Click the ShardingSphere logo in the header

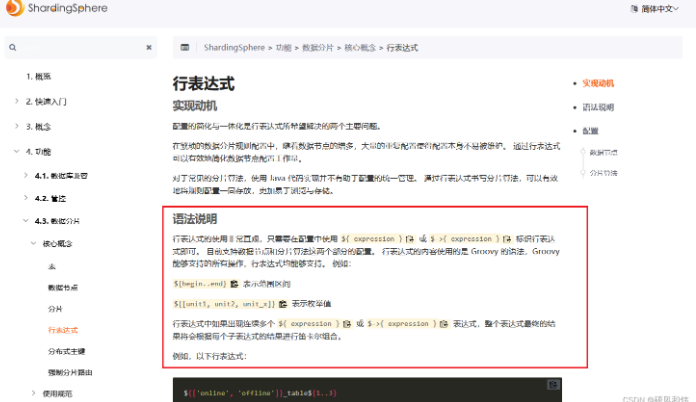click(57, 8)
